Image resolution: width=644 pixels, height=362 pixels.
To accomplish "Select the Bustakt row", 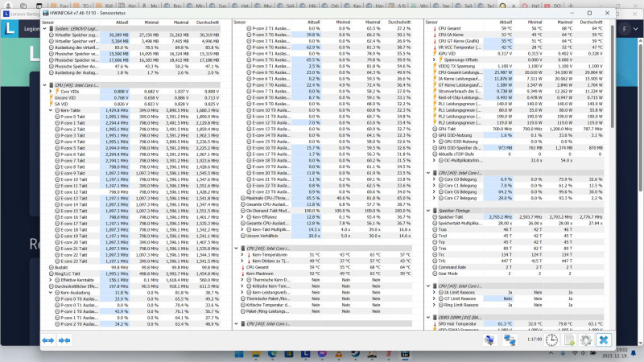I will 135,267.
